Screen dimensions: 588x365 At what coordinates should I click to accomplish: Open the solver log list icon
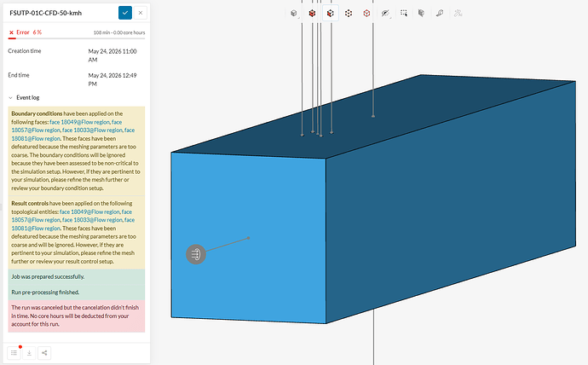14,352
